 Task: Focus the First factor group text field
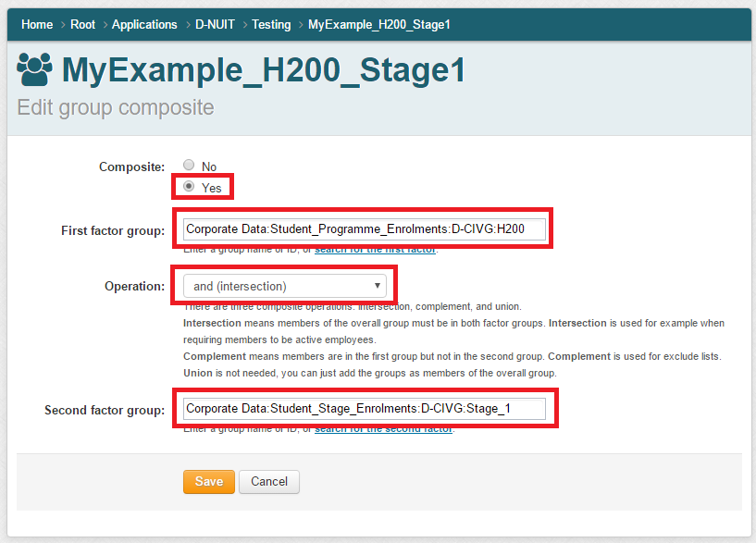pyautogui.click(x=365, y=229)
